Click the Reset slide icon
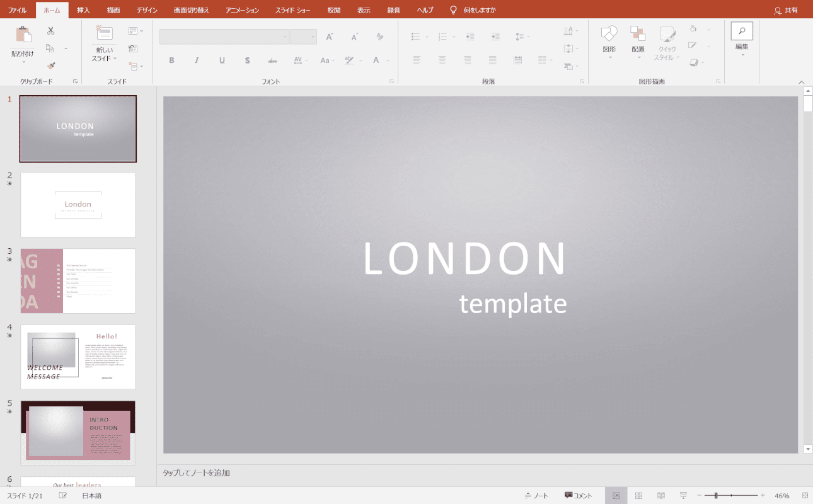813x504 pixels. pos(133,49)
